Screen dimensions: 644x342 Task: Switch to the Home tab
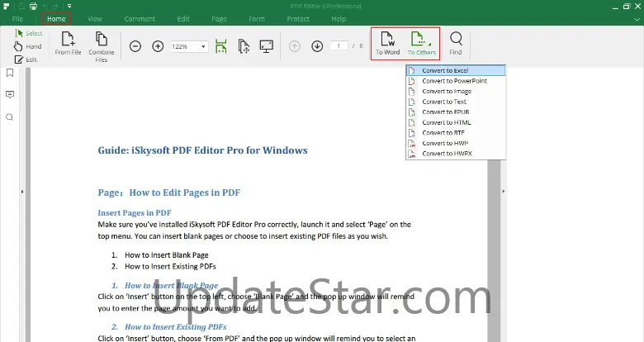(x=56, y=19)
